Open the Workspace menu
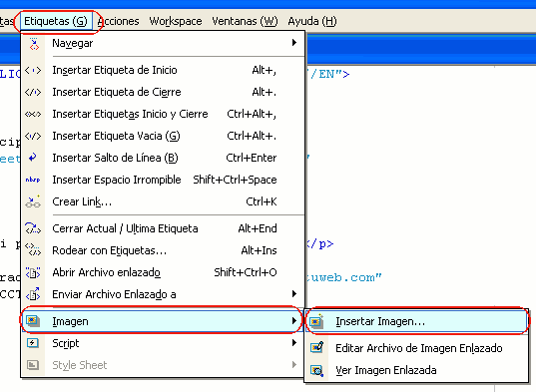Screen dimensions: 536x392 point(176,21)
